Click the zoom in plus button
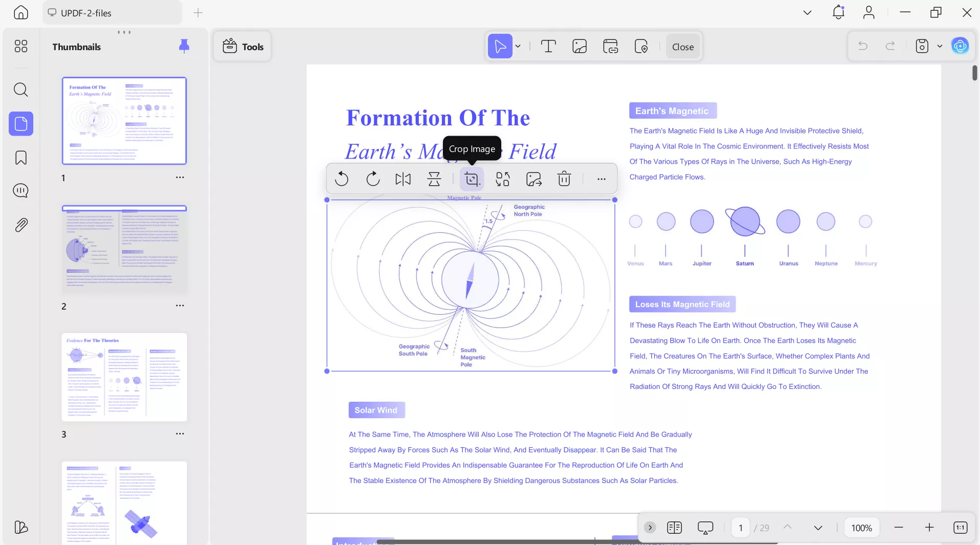The width and height of the screenshot is (980, 545). pos(929,528)
